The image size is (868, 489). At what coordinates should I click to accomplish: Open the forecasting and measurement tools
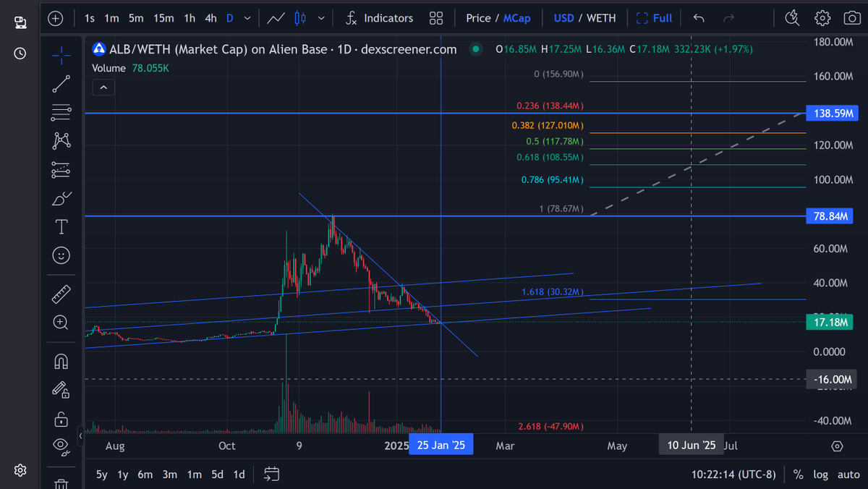pos(61,170)
